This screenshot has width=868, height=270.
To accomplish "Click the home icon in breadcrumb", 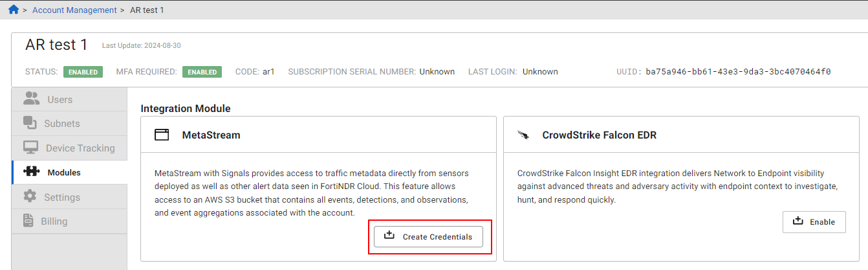I will [x=14, y=10].
